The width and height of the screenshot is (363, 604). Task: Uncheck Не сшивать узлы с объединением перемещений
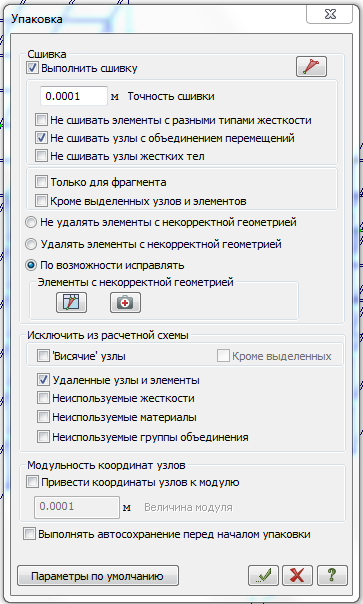click(41, 138)
